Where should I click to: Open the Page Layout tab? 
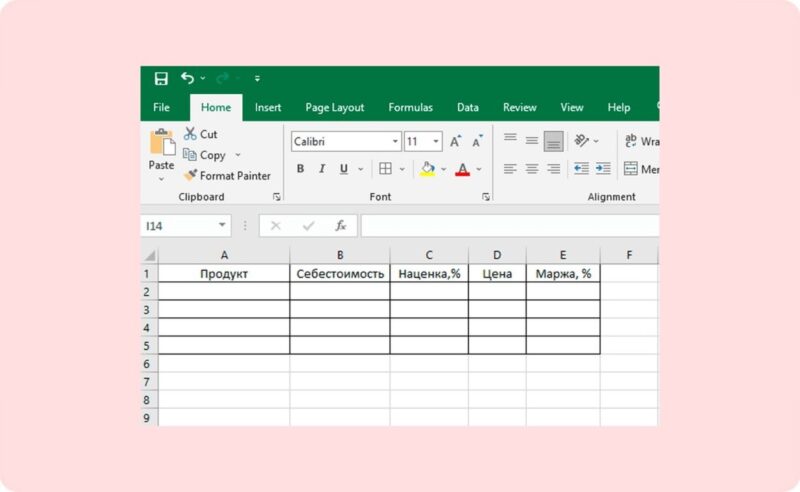[x=335, y=107]
